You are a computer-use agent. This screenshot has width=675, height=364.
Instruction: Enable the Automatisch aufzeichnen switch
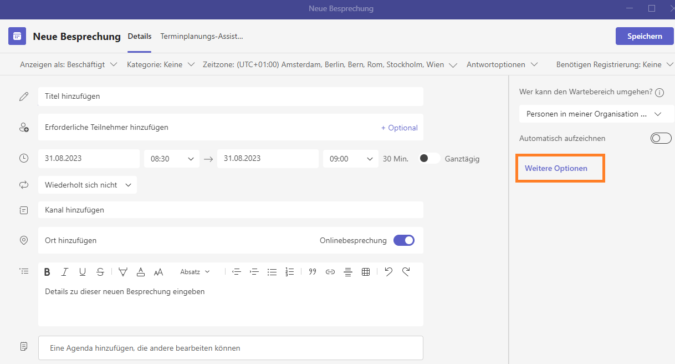661,138
